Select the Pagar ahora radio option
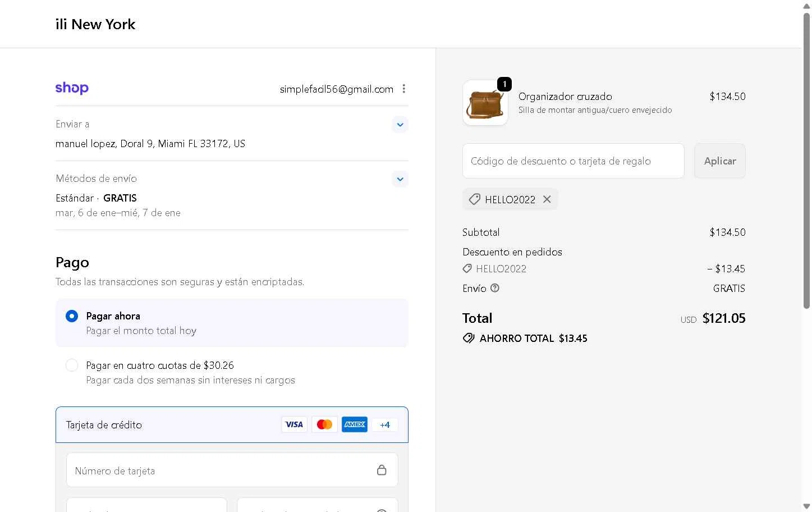 (72, 316)
